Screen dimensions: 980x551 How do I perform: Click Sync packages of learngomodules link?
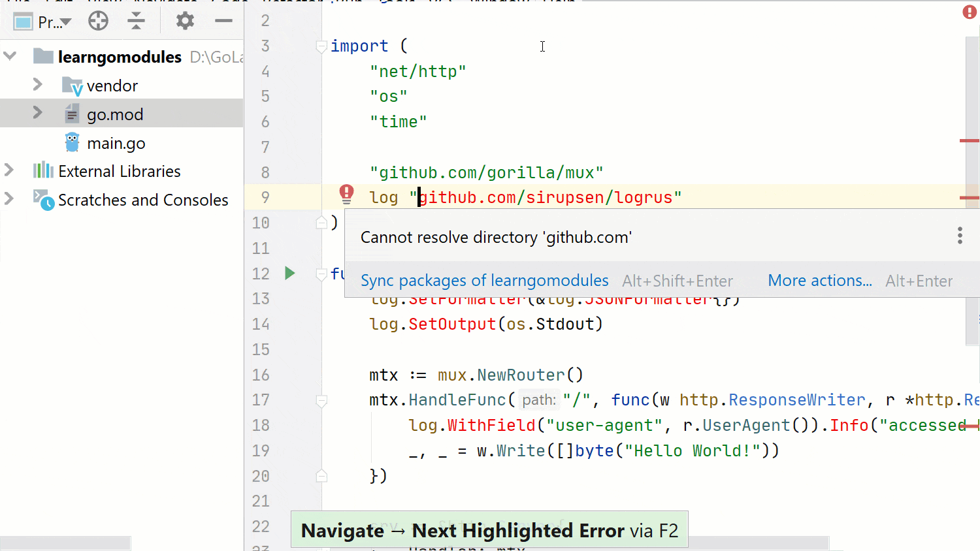point(484,281)
